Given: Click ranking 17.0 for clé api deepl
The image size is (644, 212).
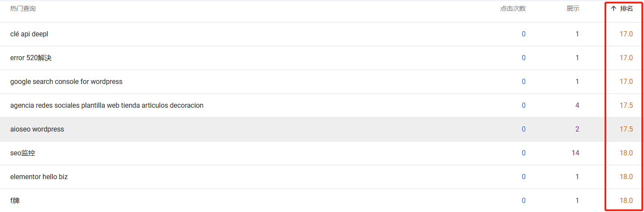Looking at the screenshot, I should point(626,34).
